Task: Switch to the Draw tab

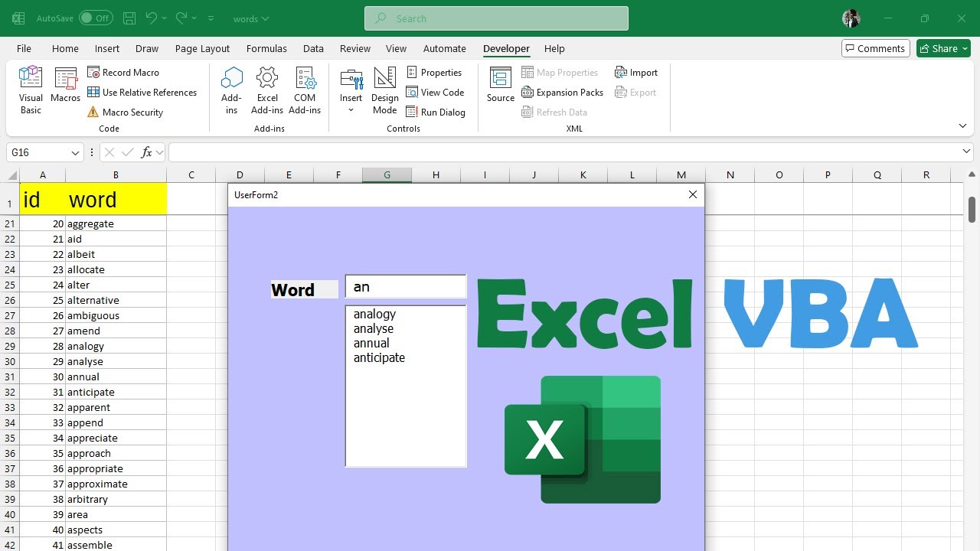Action: coord(147,48)
